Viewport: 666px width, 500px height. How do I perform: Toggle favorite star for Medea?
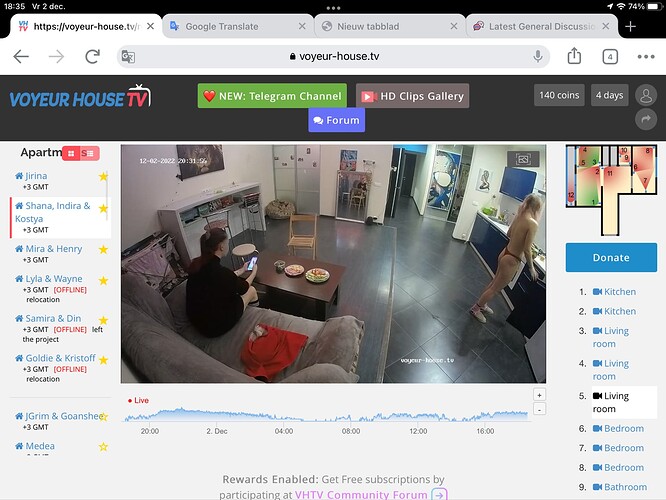tap(103, 447)
